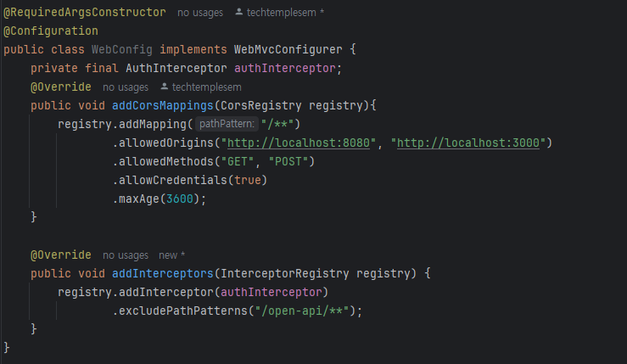627x364 pixels.
Task: Click the 'new *' author hint
Action: pos(171,255)
